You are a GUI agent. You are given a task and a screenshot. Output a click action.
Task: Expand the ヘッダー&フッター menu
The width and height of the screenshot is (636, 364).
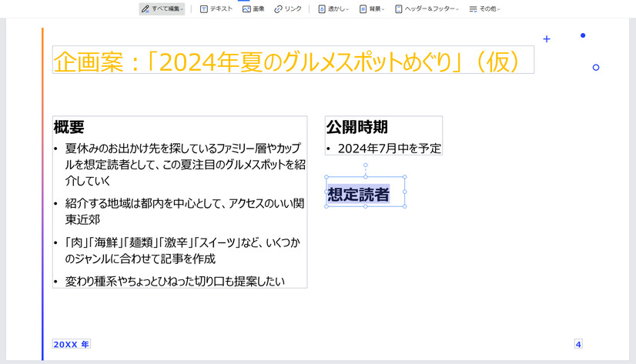point(427,9)
